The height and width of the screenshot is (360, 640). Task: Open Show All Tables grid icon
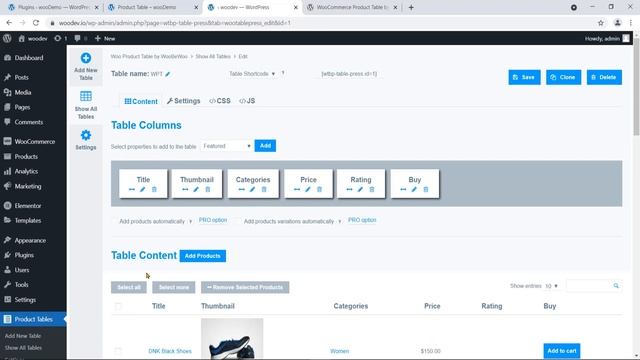[x=86, y=96]
